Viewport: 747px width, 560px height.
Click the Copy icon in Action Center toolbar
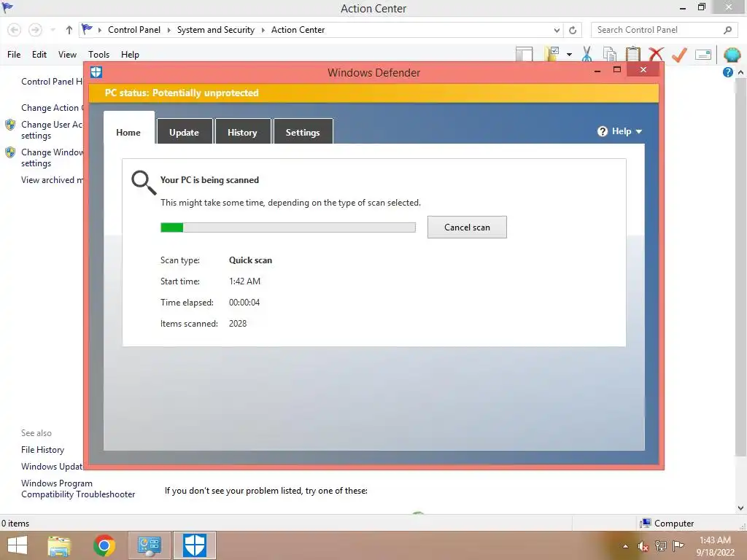[609, 55]
